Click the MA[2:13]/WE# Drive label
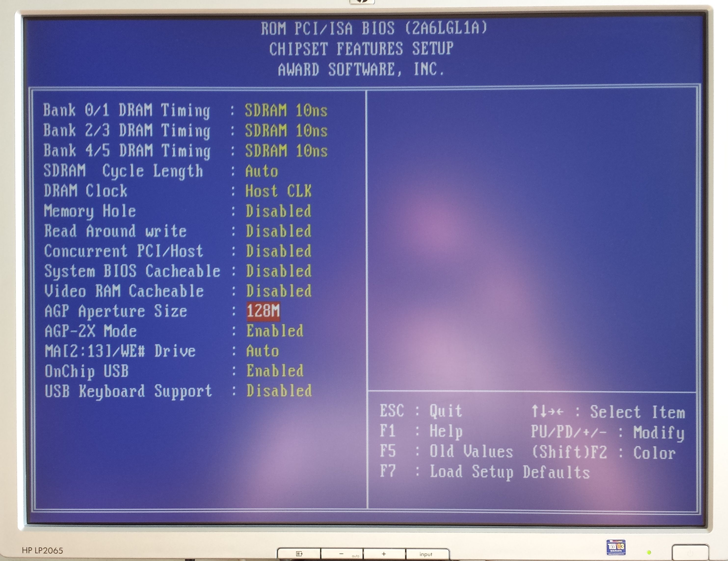This screenshot has width=728, height=561. pos(120,351)
